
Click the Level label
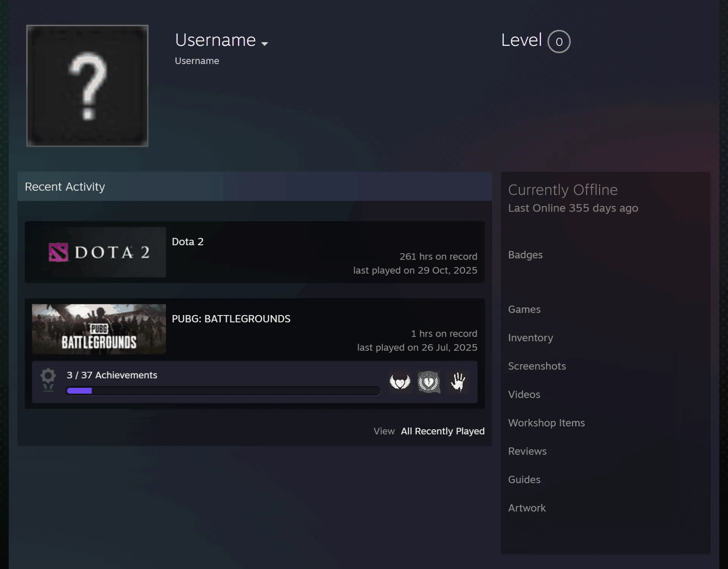(x=521, y=40)
